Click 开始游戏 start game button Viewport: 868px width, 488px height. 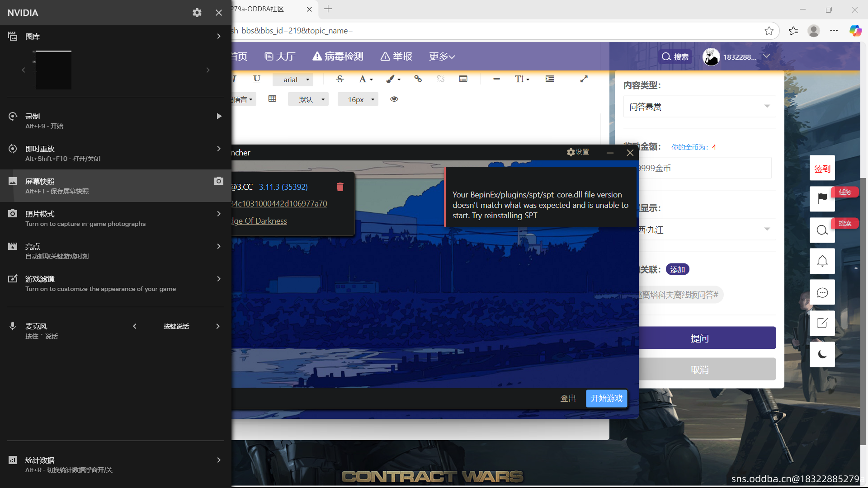[x=607, y=399]
